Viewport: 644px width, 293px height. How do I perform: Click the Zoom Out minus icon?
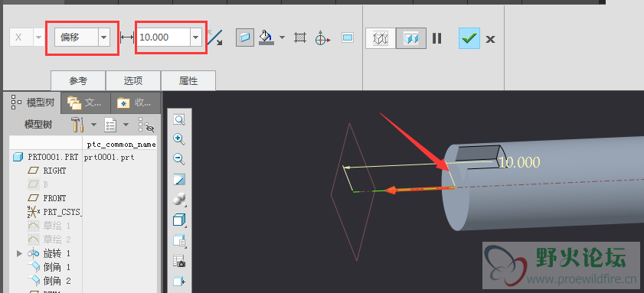tap(179, 158)
